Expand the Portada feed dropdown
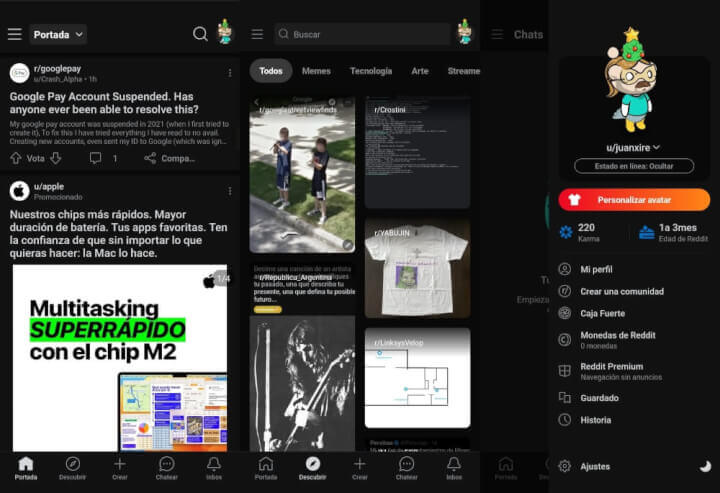The image size is (720, 493). point(58,34)
